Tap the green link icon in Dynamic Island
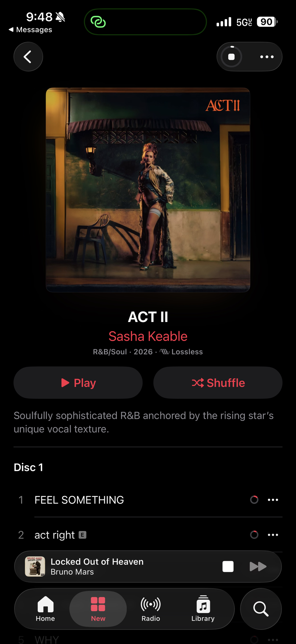This screenshot has height=644, width=296. [98, 22]
